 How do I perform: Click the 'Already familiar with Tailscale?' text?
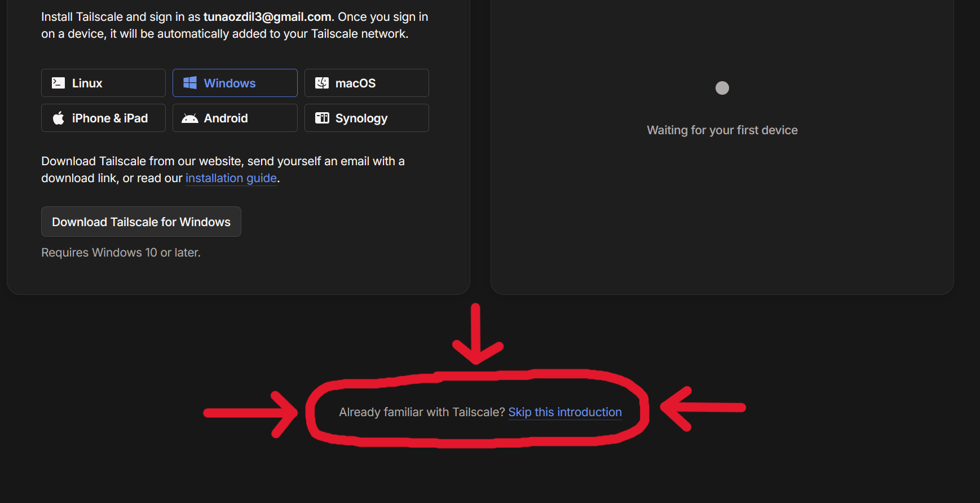(422, 412)
